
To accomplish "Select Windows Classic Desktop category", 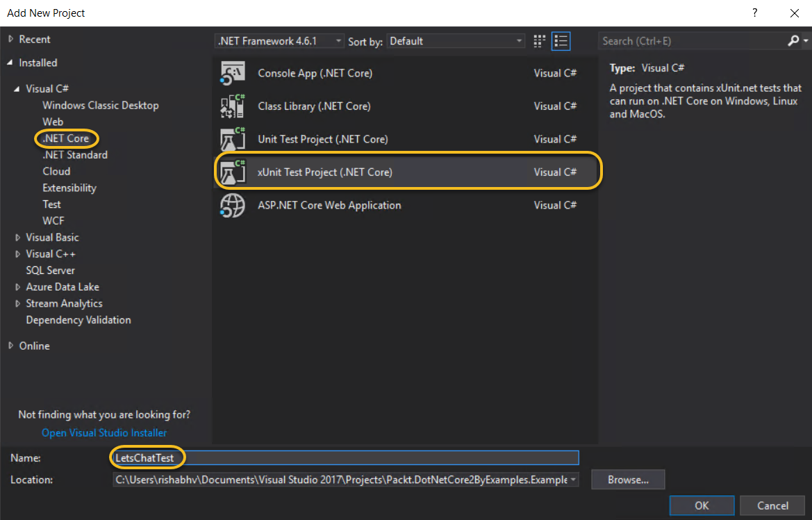I will (x=101, y=105).
